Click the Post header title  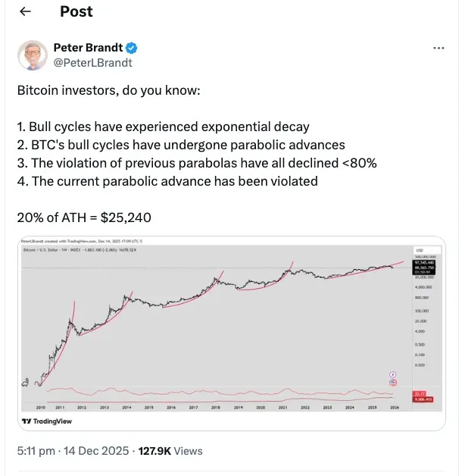(76, 11)
